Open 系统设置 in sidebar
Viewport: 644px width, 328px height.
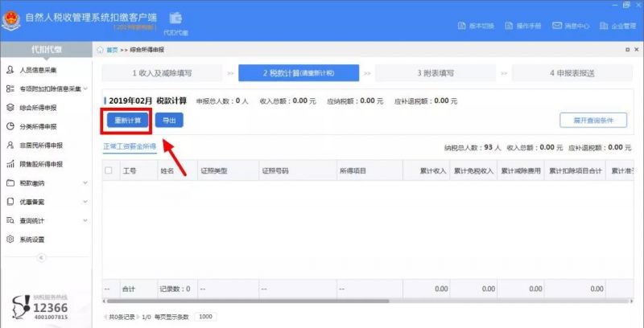[x=32, y=240]
